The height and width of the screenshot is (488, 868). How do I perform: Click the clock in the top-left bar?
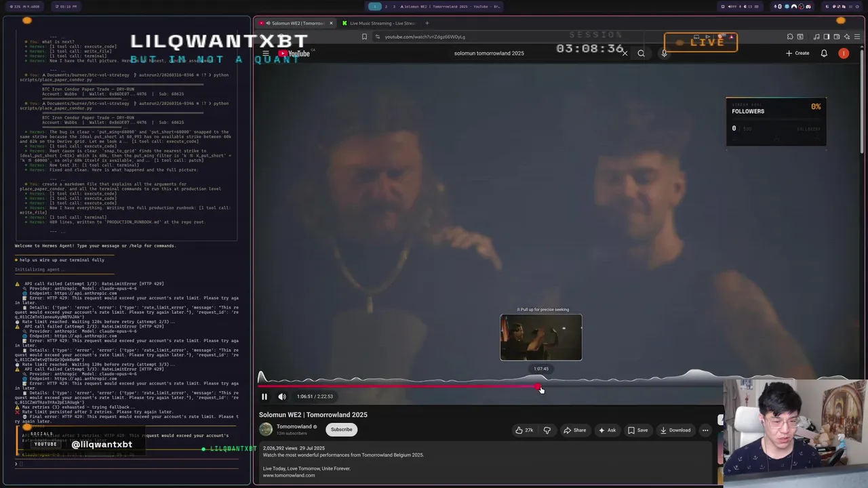click(x=68, y=6)
